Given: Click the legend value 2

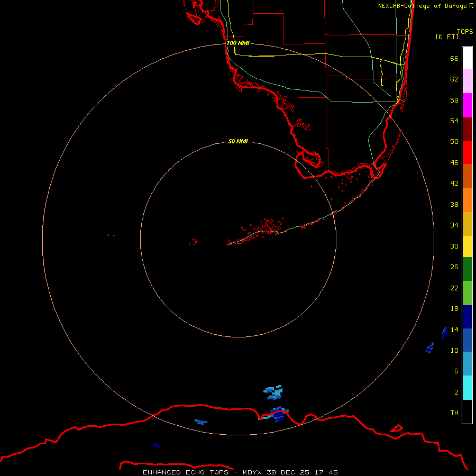Looking at the screenshot, I should coord(456,392).
